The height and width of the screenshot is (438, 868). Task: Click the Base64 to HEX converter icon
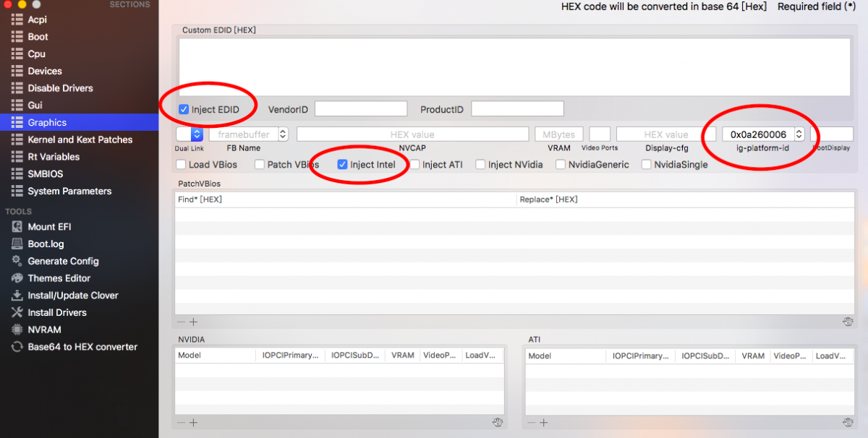pyautogui.click(x=17, y=347)
